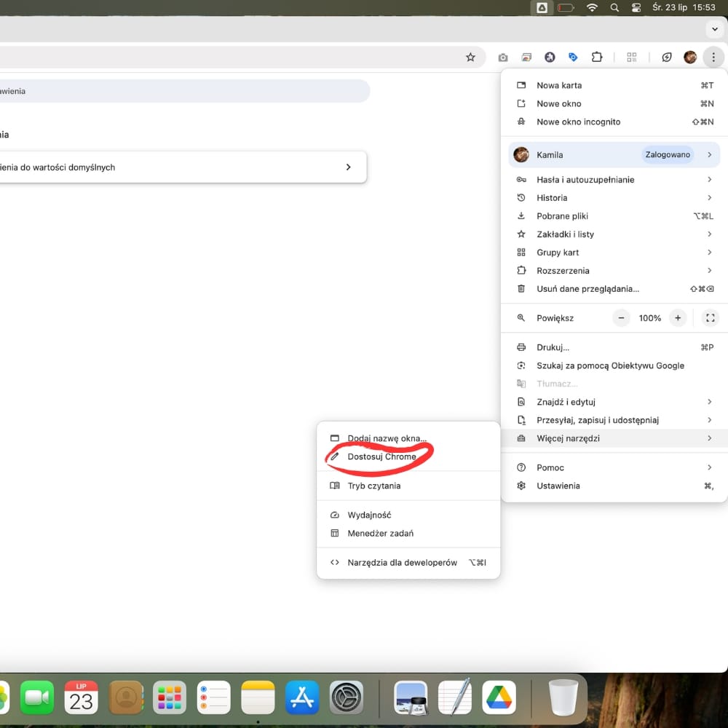Open macOS Control Center in the menu bar
728x728 pixels.
637,7
